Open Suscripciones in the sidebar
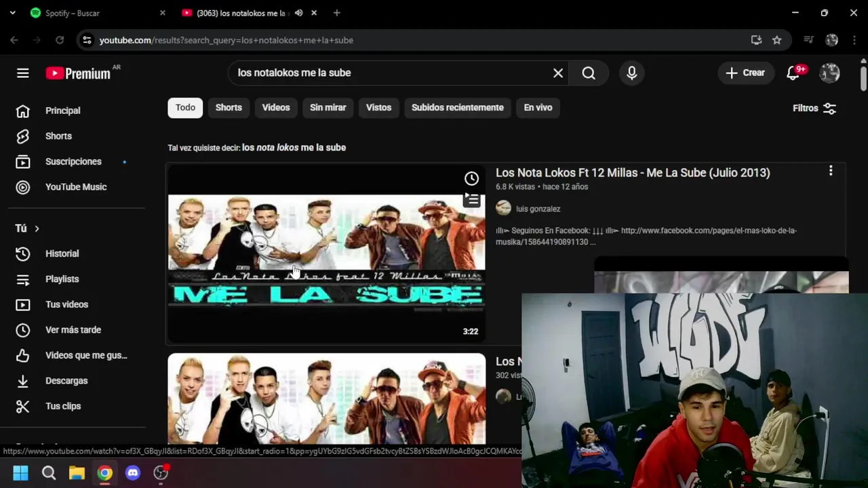The height and width of the screenshot is (488, 868). (x=73, y=161)
